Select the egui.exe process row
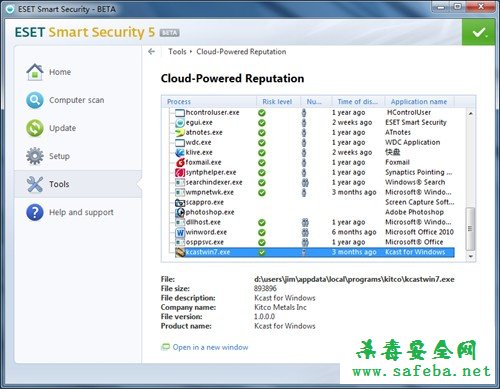The height and width of the screenshot is (389, 500). point(314,122)
